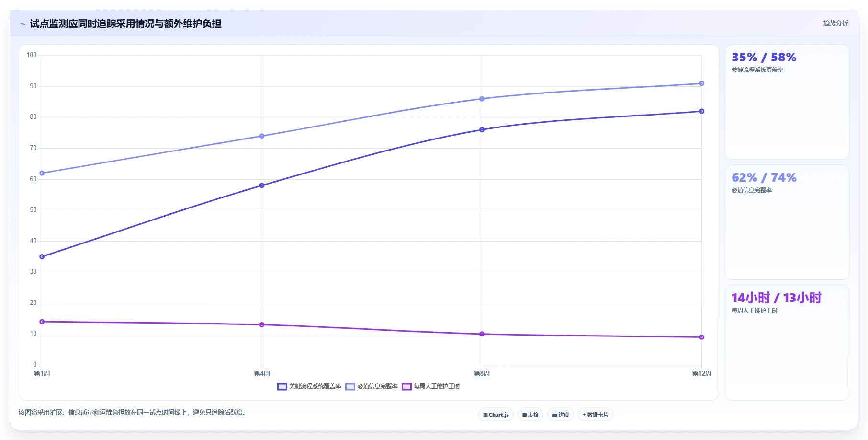Toggle the 每周人工维护工时 legend swatch
Screen dimensions: 868x440
point(406,386)
